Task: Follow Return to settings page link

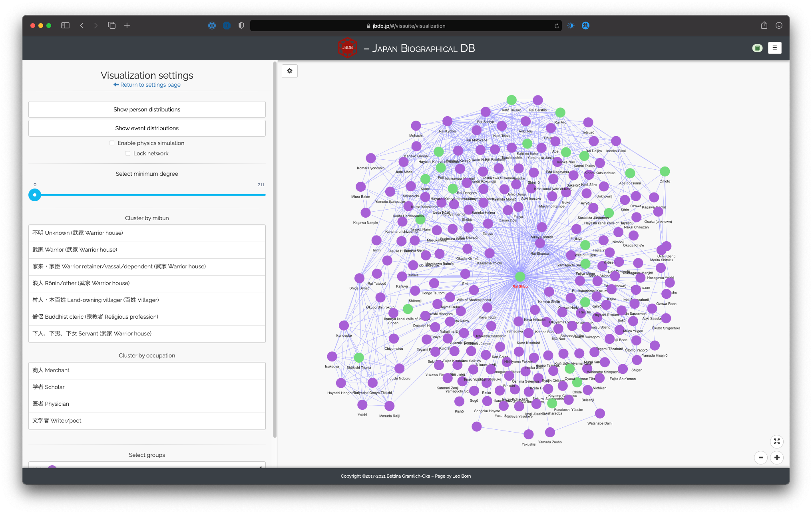Action: click(147, 85)
